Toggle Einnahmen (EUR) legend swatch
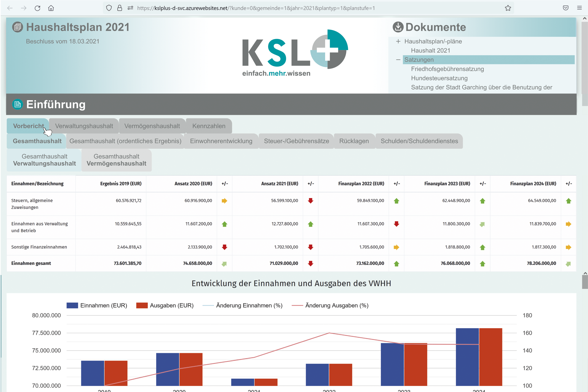 click(x=72, y=305)
